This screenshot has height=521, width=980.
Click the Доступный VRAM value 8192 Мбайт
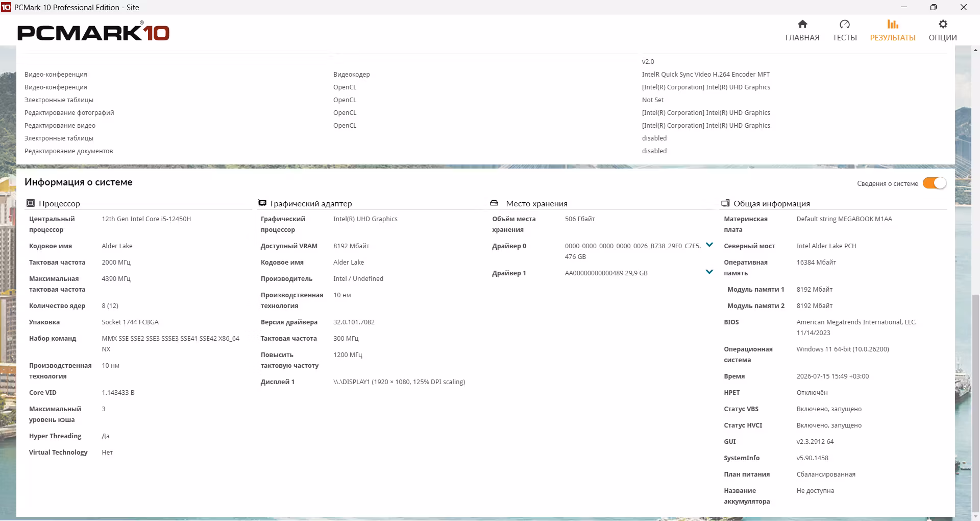351,246
